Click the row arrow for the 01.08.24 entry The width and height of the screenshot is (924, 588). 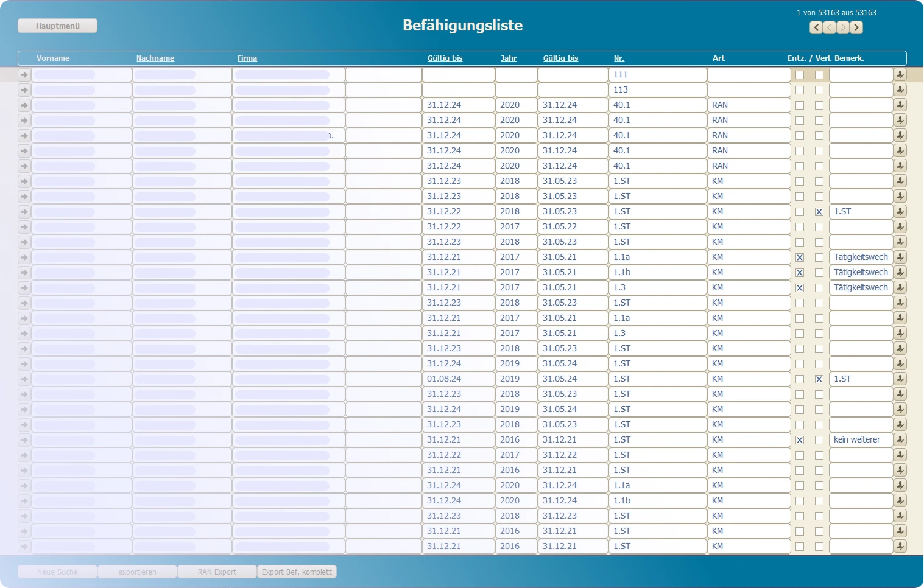[24, 379]
